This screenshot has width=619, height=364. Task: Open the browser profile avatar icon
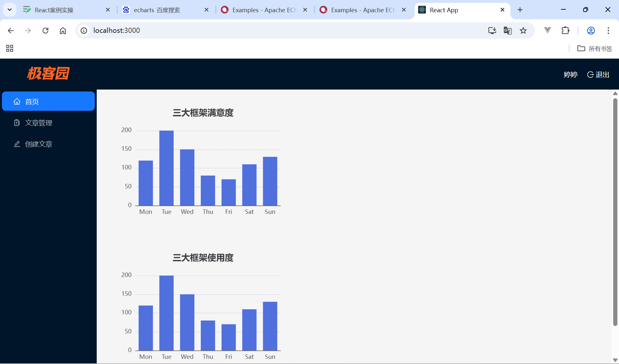click(591, 31)
